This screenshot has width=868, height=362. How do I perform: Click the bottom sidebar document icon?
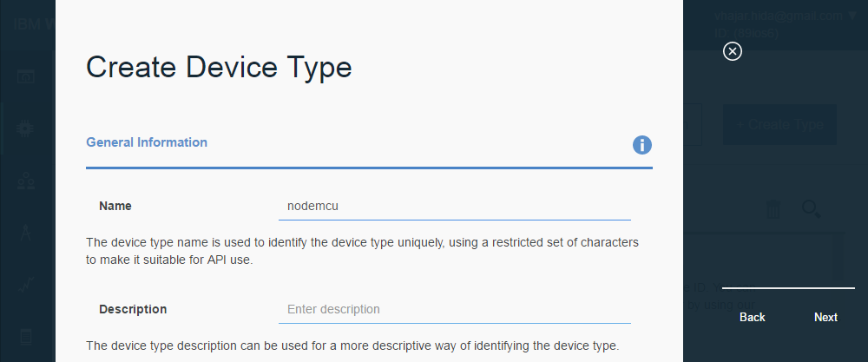pyautogui.click(x=25, y=338)
